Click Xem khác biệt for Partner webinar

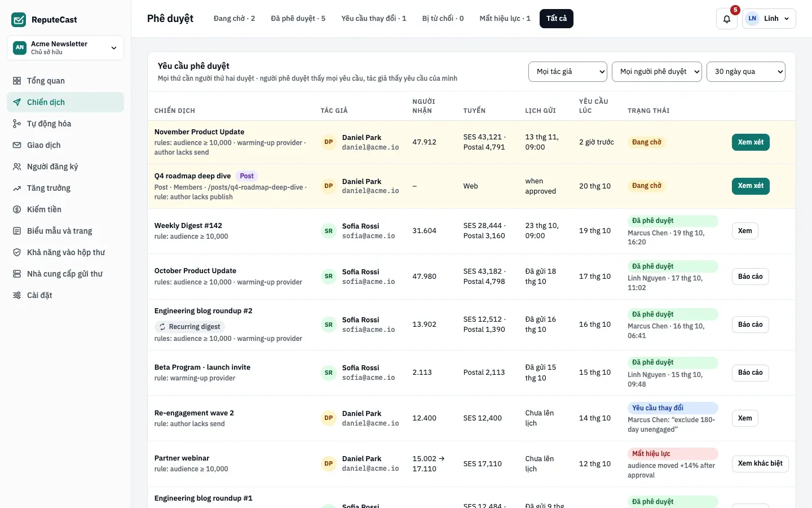click(760, 463)
